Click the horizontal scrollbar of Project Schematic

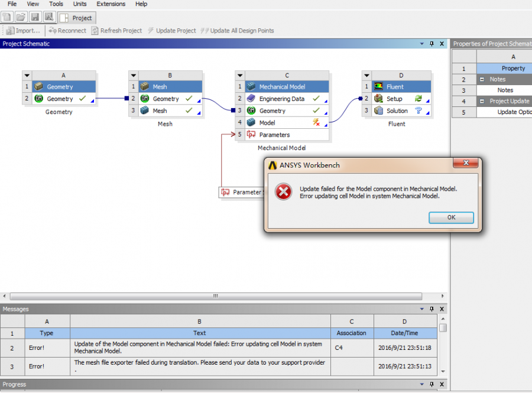tap(216, 296)
